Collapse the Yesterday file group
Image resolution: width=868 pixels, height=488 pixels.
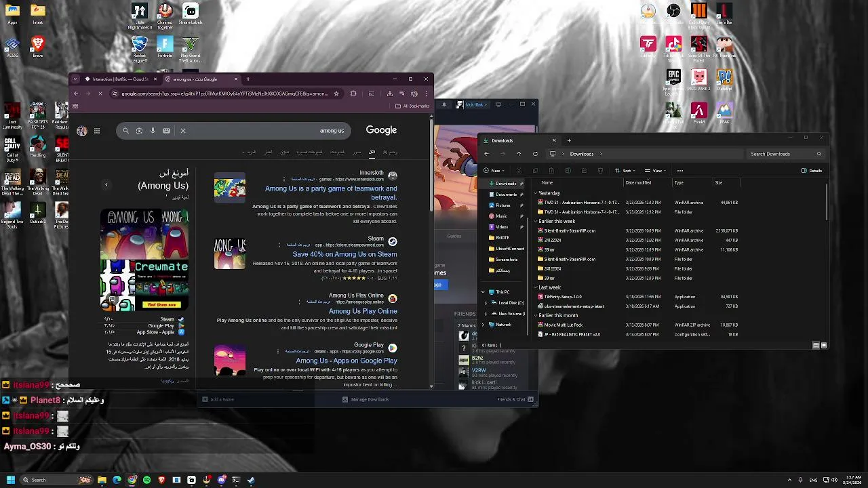click(535, 193)
